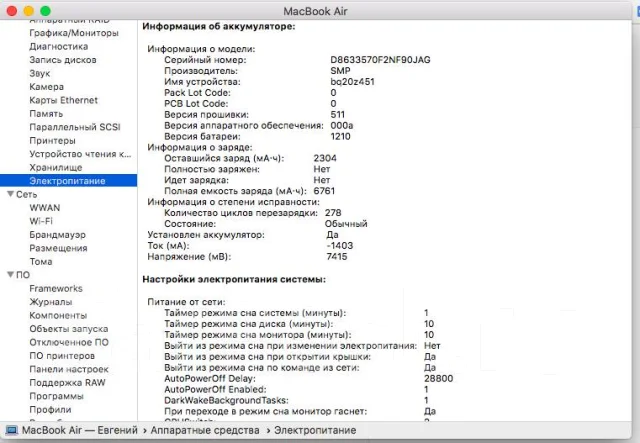Screen dimensions: 640x443
Task: Open Компоненты in the sidebar
Action: [x=58, y=316]
